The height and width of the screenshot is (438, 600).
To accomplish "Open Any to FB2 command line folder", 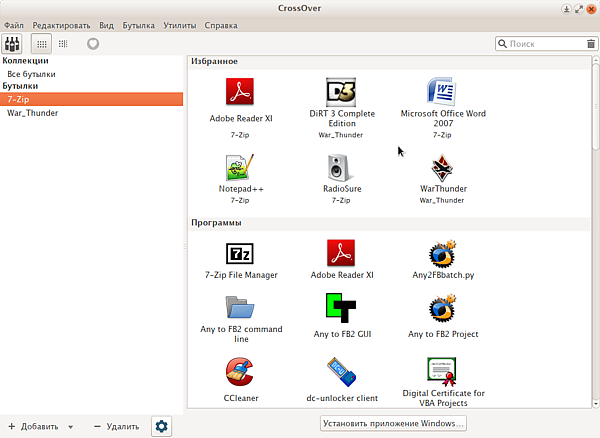I will point(240,307).
